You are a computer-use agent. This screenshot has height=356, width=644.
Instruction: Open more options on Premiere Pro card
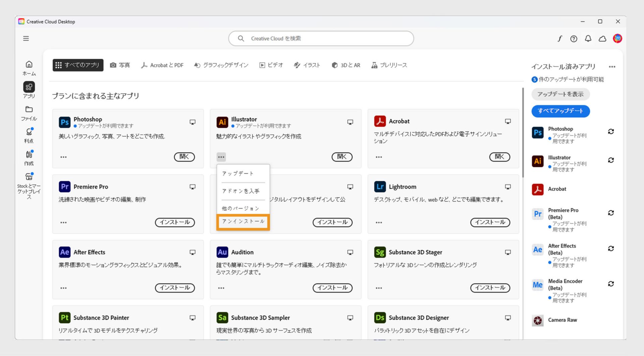click(63, 222)
